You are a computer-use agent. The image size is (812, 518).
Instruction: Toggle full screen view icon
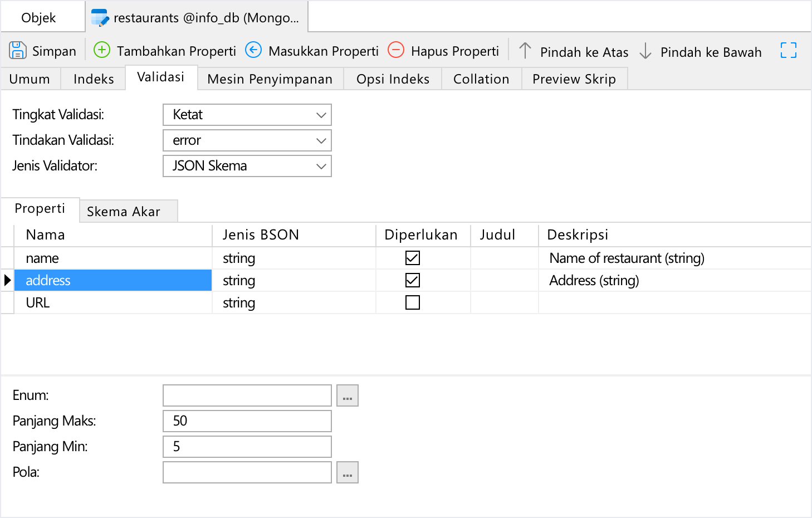coord(788,51)
